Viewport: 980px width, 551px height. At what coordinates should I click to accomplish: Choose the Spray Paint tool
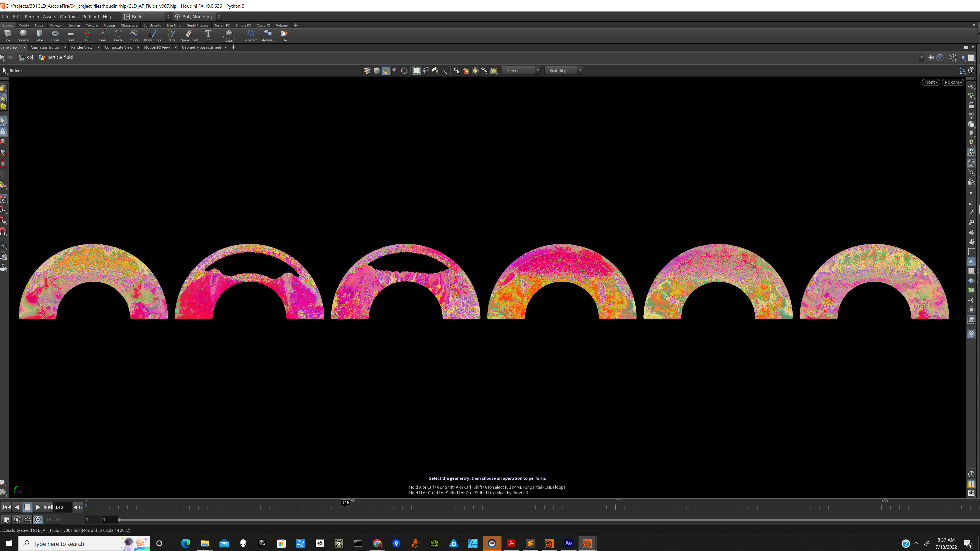(x=189, y=35)
